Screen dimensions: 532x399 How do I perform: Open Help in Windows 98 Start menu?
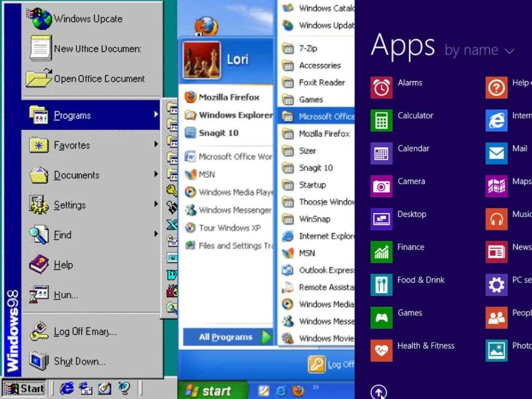tap(92, 265)
